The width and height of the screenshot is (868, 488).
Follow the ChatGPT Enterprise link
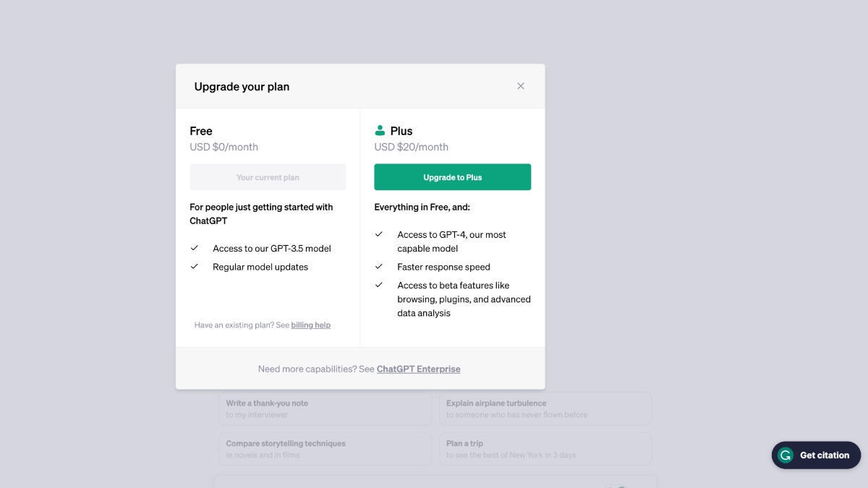(418, 369)
